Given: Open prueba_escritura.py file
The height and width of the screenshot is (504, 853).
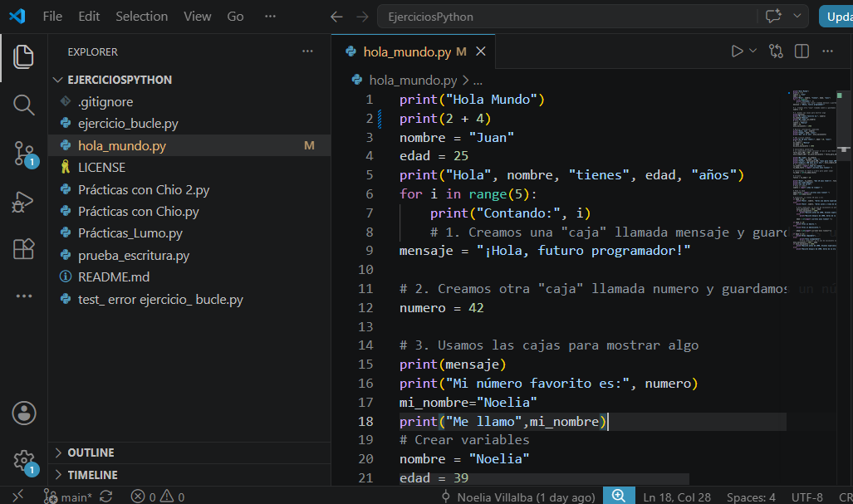Looking at the screenshot, I should click(x=190, y=255).
